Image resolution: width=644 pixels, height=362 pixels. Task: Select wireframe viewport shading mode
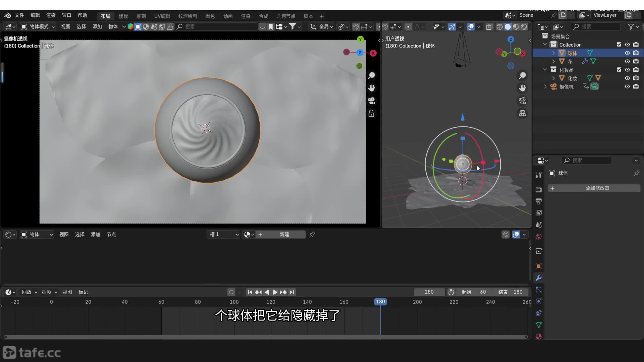[500, 27]
